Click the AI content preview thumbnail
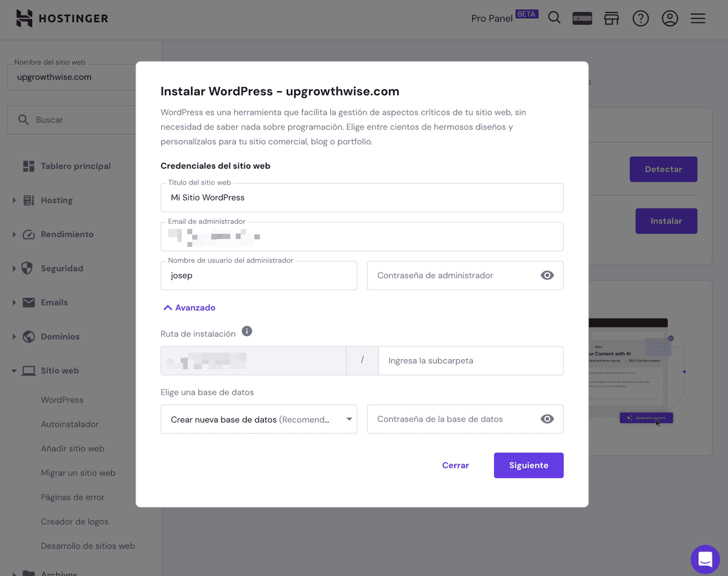 636,371
